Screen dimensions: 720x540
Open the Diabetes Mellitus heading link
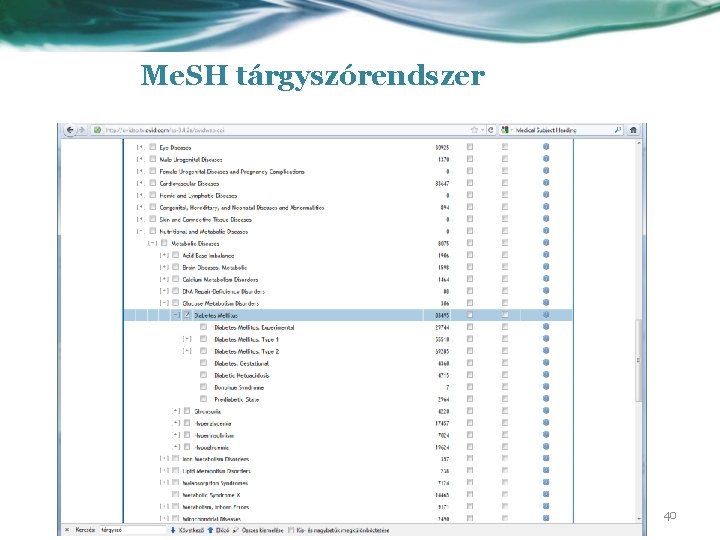(216, 315)
